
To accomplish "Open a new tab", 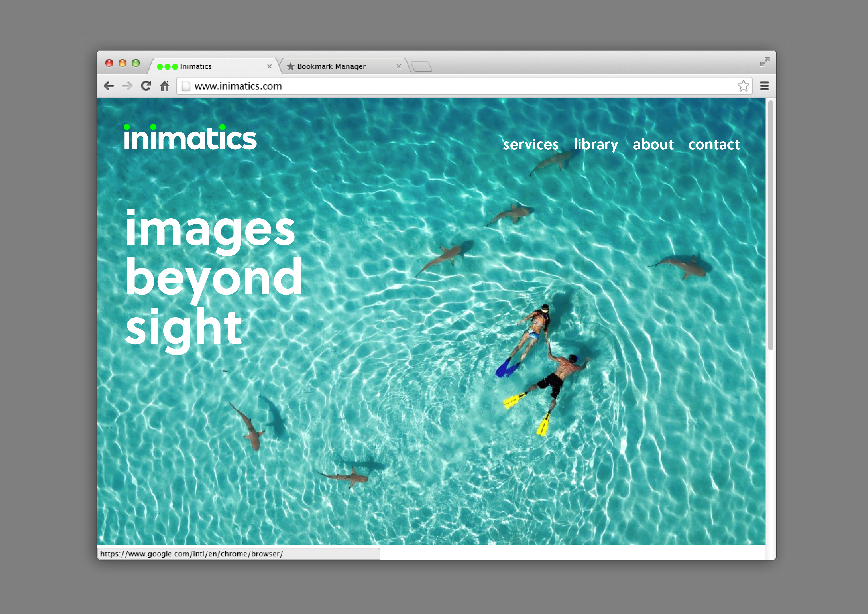I will pos(422,66).
